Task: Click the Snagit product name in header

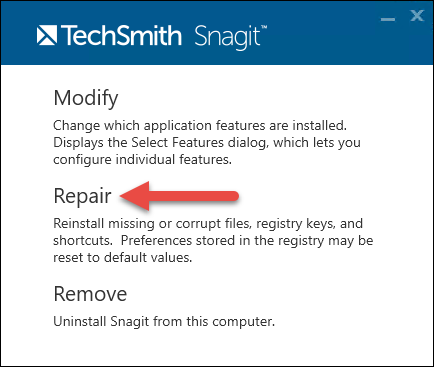Action: click(227, 37)
